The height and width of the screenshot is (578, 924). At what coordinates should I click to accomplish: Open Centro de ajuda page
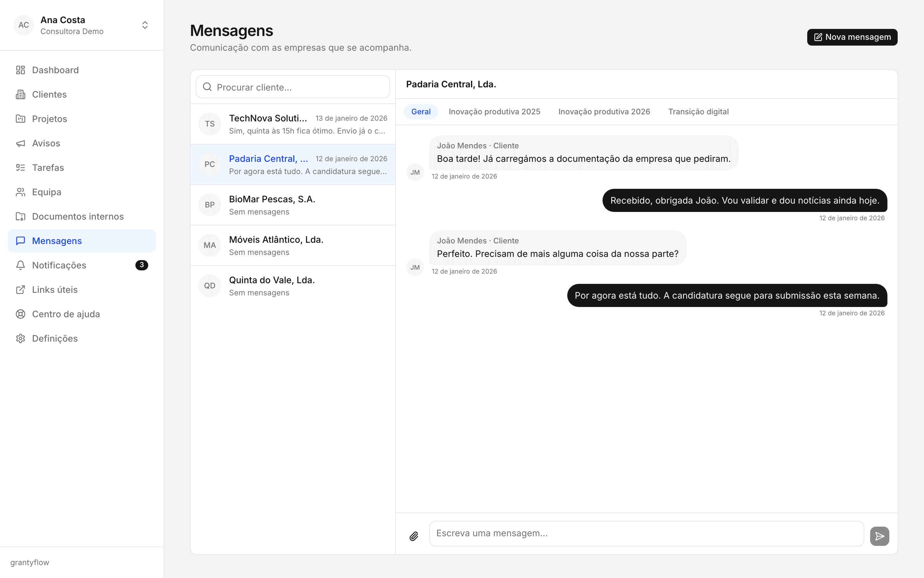pos(82,314)
